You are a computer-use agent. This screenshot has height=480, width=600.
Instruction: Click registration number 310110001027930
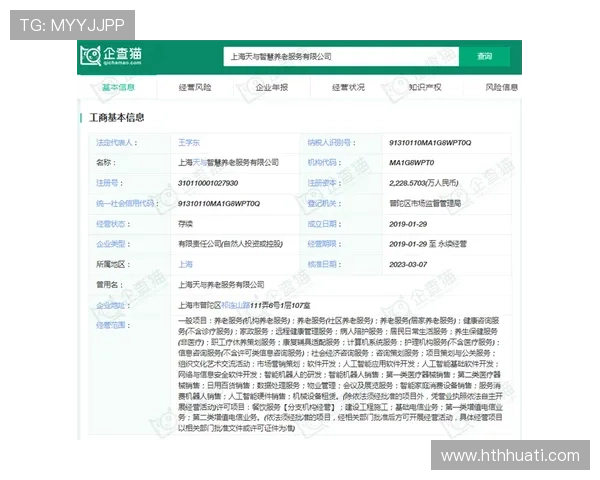click(208, 183)
